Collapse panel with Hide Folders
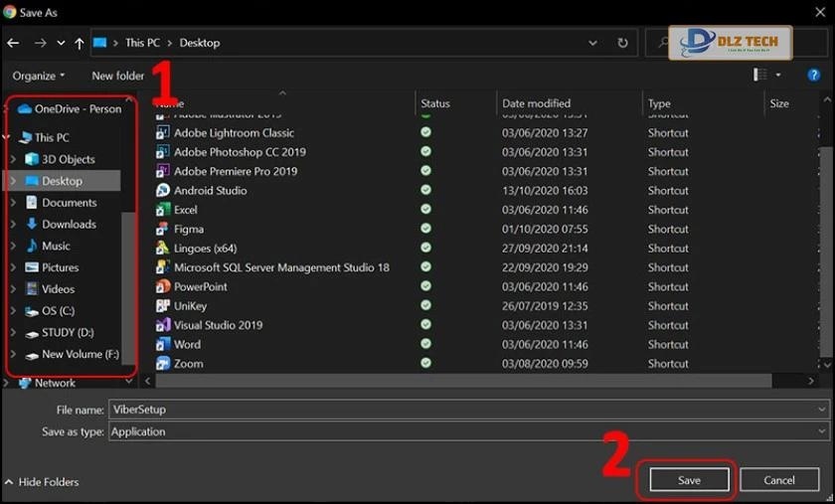 [42, 482]
